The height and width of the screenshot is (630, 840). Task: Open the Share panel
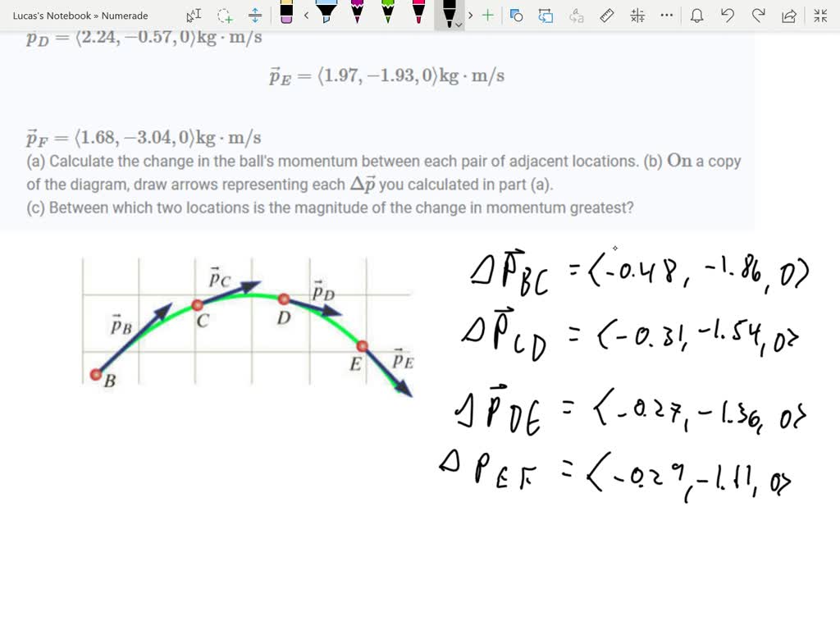click(x=788, y=14)
